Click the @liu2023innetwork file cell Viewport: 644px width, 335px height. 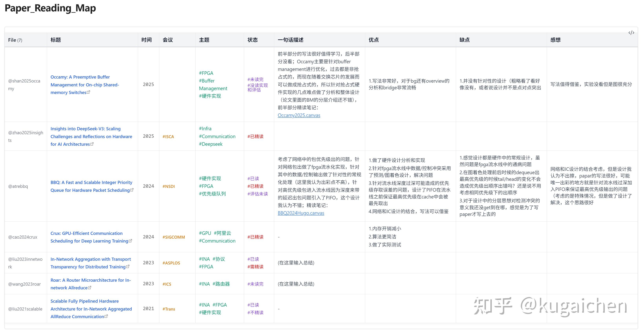coord(25,263)
